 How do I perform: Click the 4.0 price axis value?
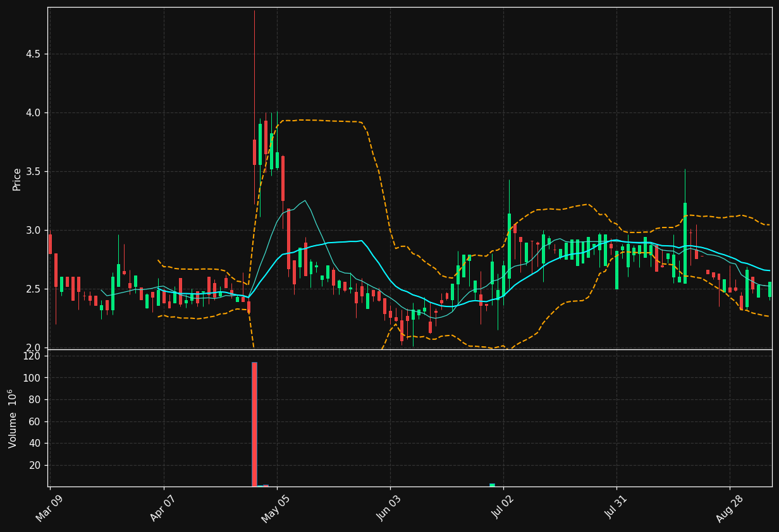(33, 113)
